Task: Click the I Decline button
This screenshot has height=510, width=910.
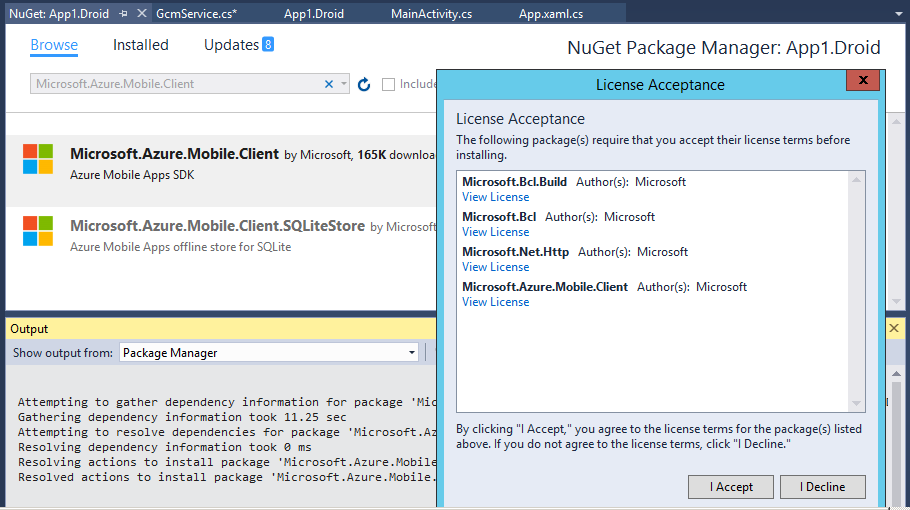Action: [822, 487]
